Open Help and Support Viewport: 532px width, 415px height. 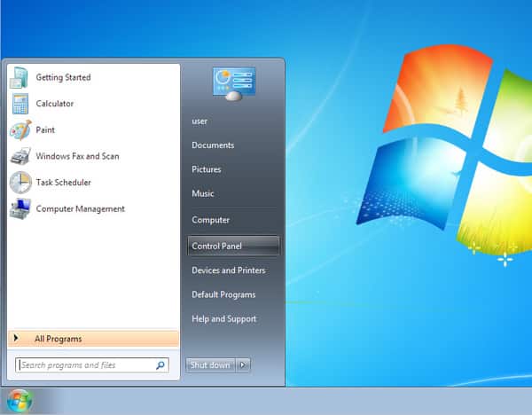click(224, 319)
